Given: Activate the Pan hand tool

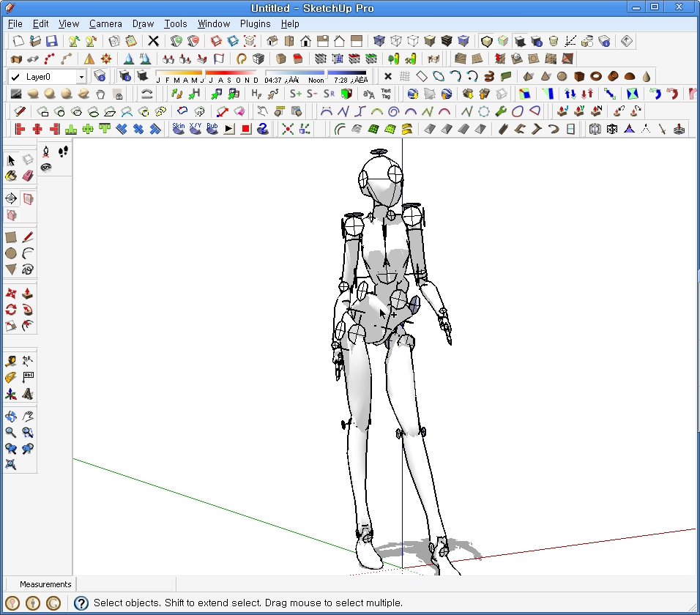Looking at the screenshot, I should tap(28, 417).
